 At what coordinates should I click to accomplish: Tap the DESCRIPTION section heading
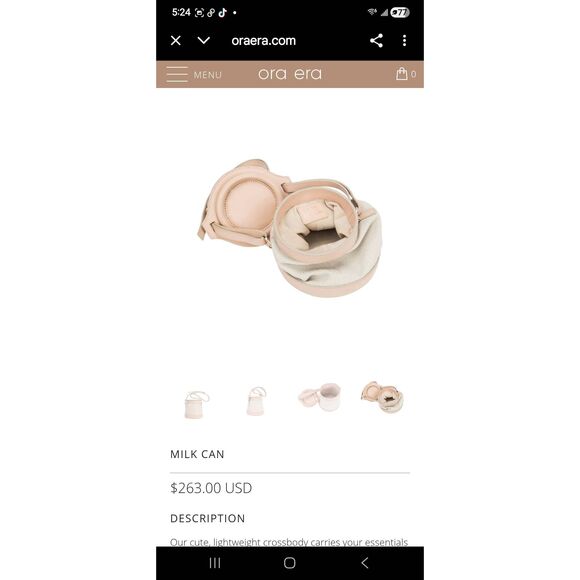[x=208, y=518]
